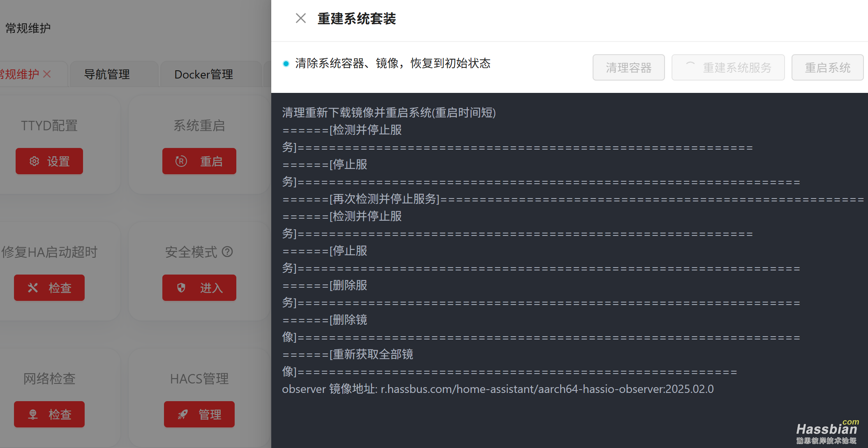868x448 pixels.
Task: Click the gear icon on 设置 button
Action: (35, 161)
